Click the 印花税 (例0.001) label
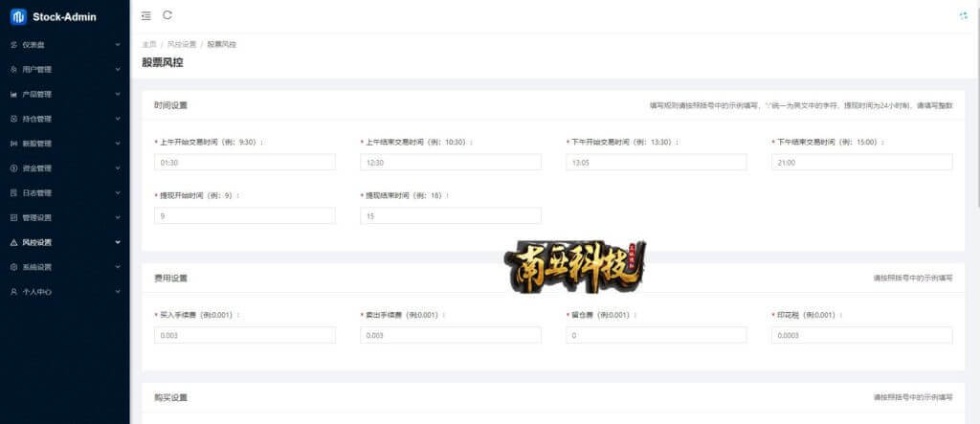This screenshot has height=424, width=980. click(x=806, y=315)
